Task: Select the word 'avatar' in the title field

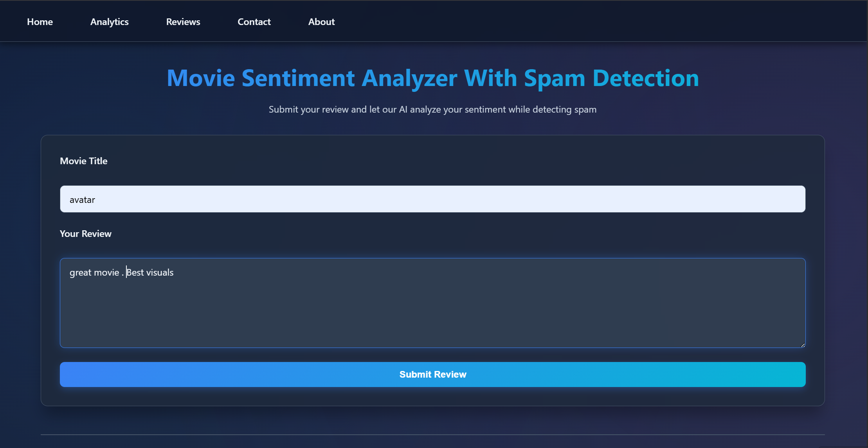Action: click(82, 199)
